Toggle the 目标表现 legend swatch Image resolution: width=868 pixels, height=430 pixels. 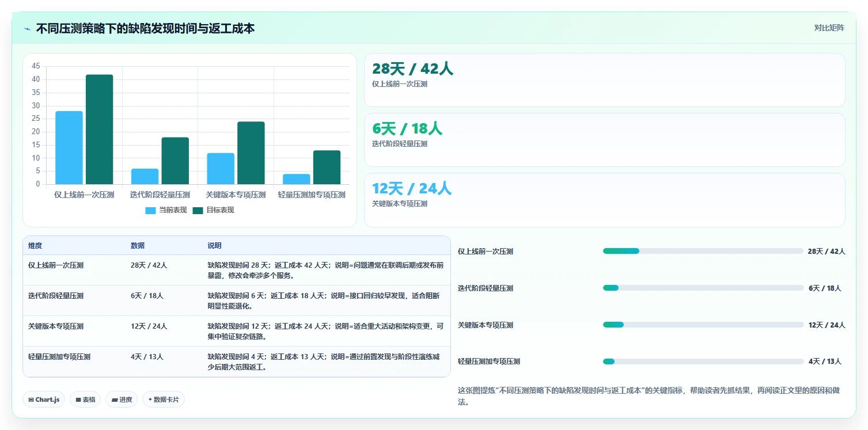(198, 211)
